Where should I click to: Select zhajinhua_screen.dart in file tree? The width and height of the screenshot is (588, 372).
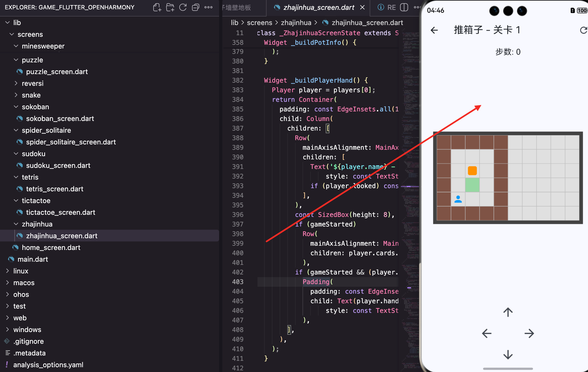[110, 236]
